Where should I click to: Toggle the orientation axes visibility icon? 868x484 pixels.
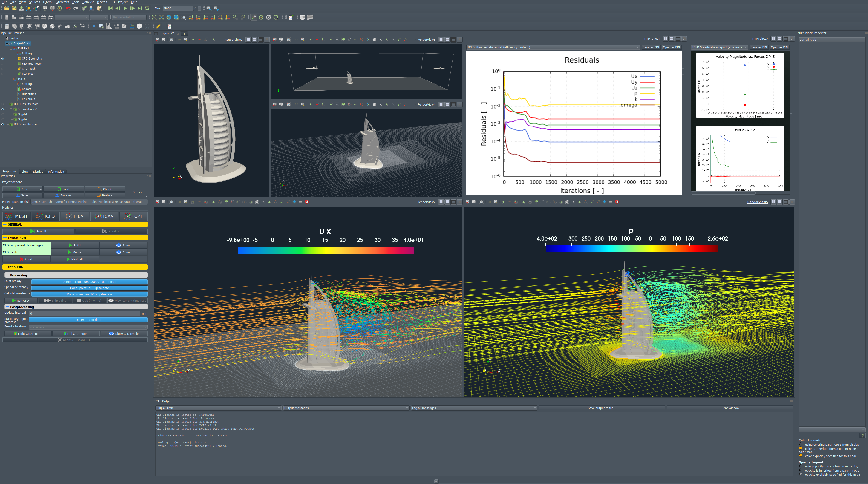point(254,17)
